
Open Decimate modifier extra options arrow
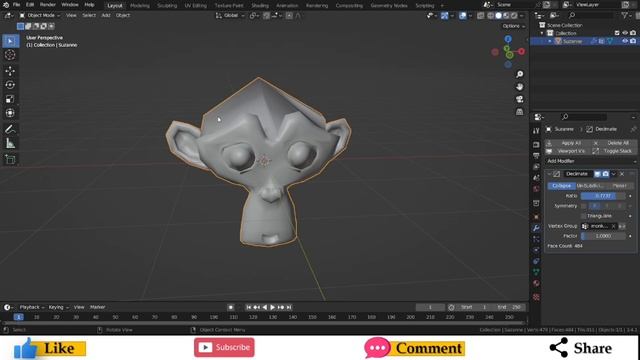click(x=613, y=174)
